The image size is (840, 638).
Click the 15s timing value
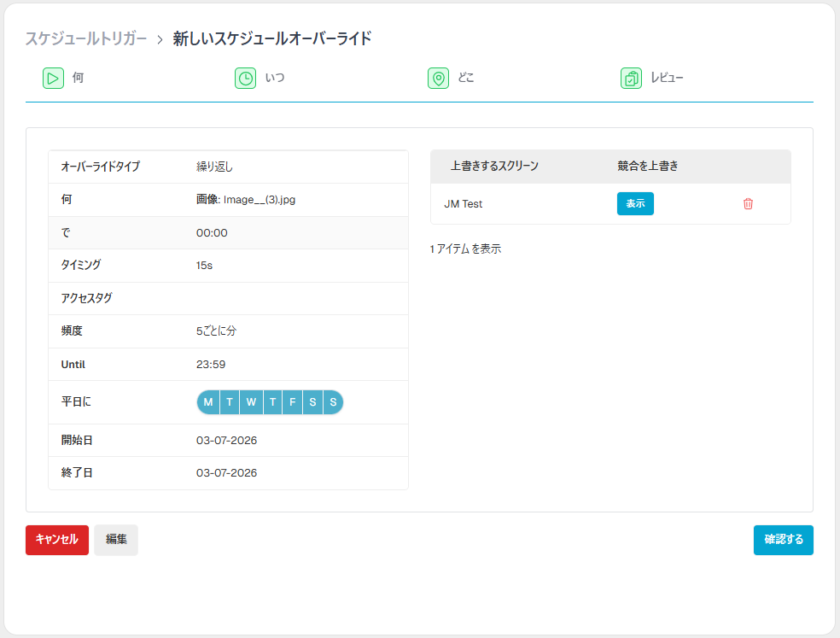[x=204, y=266]
